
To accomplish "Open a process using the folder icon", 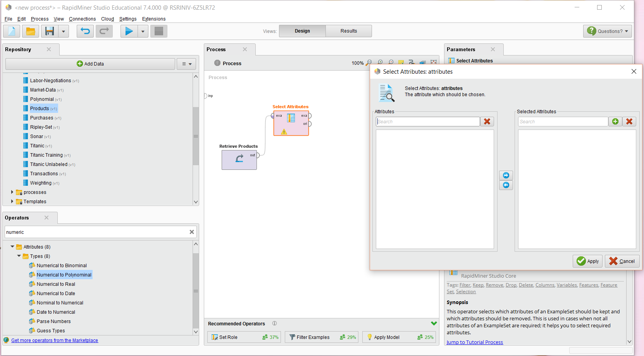I will point(31,31).
